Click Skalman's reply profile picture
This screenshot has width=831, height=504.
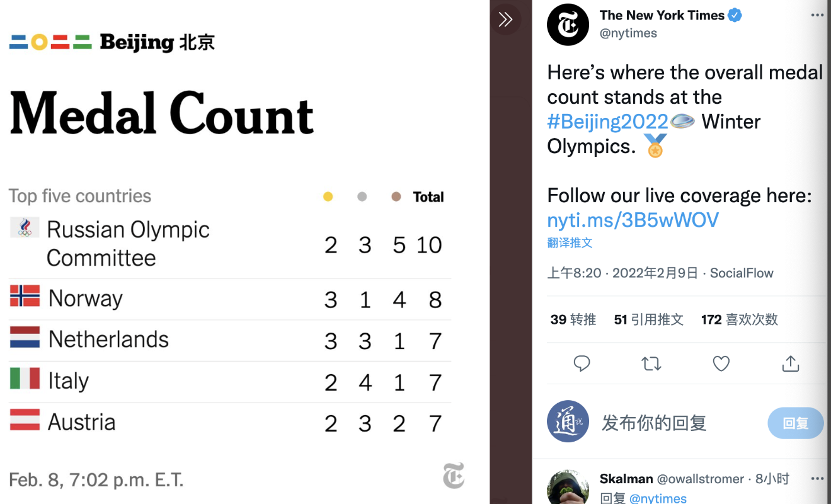click(x=568, y=487)
